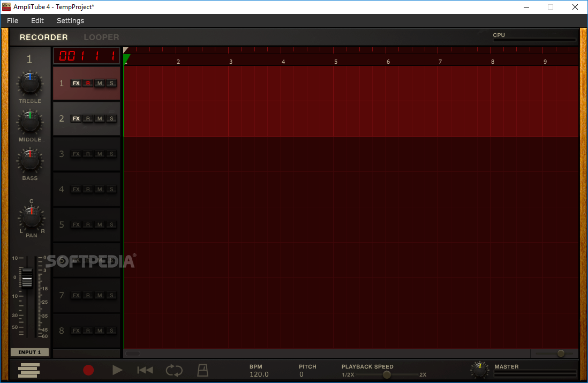This screenshot has width=588, height=383.
Task: Click bar 3 on the timeline ruler
Action: (231, 62)
